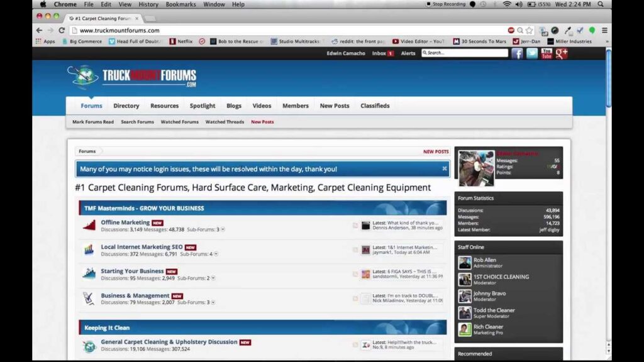Click the Apps bookmarks grid icon

pyautogui.click(x=38, y=41)
